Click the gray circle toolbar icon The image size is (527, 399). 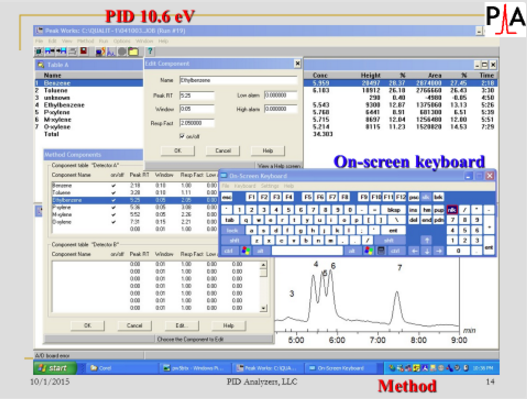pyautogui.click(x=122, y=51)
